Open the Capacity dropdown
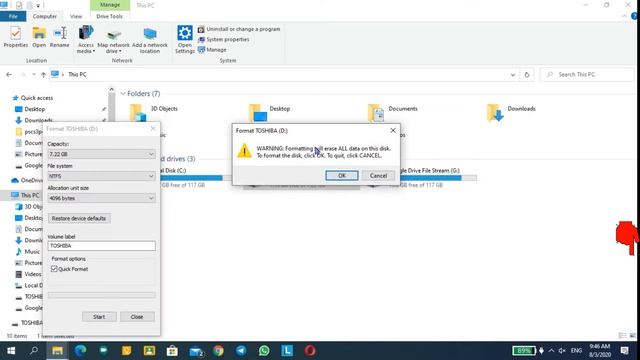The image size is (640, 360). (101, 154)
